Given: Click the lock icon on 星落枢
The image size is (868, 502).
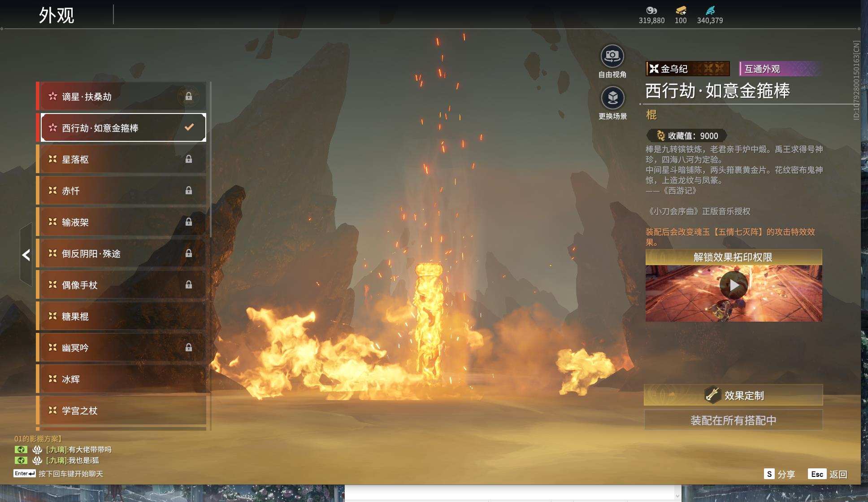Looking at the screenshot, I should 189,159.
